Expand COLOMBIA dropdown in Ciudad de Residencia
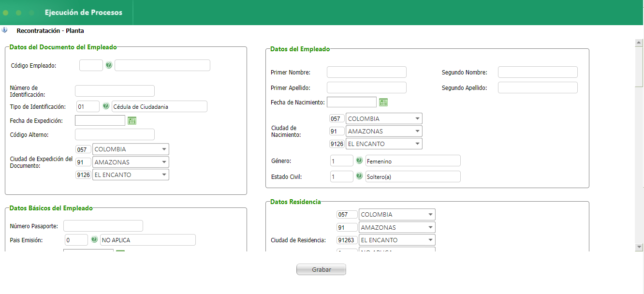 pos(430,214)
